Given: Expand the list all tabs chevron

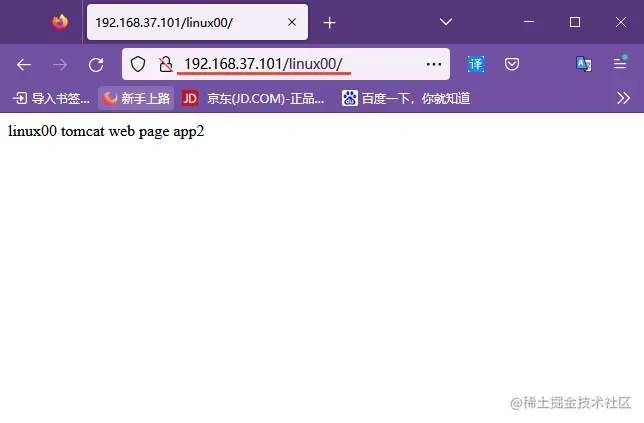Looking at the screenshot, I should click(446, 22).
